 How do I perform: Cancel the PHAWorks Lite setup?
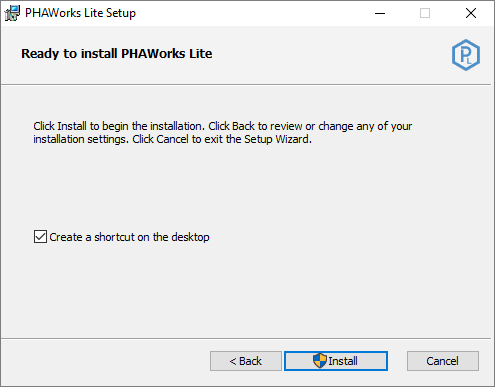(x=443, y=361)
